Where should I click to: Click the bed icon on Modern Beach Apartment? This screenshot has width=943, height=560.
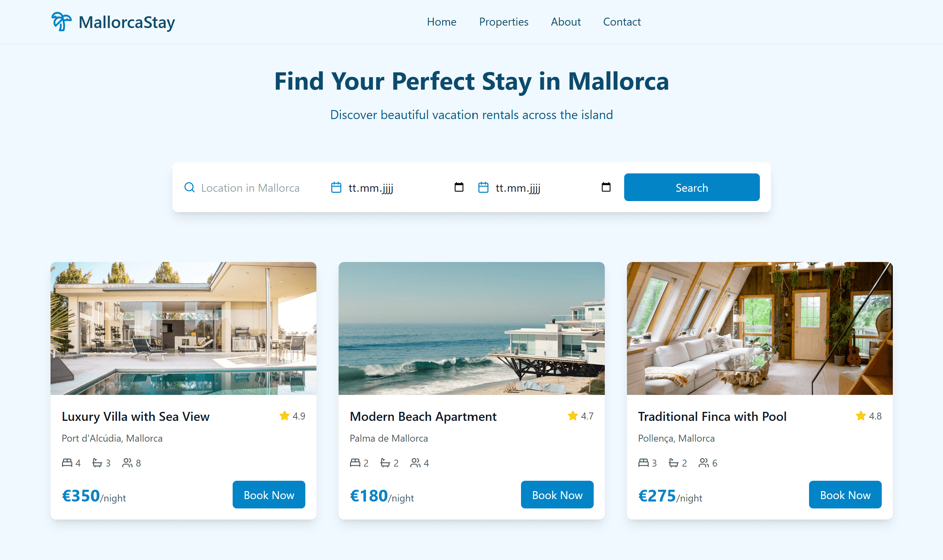[x=355, y=463]
